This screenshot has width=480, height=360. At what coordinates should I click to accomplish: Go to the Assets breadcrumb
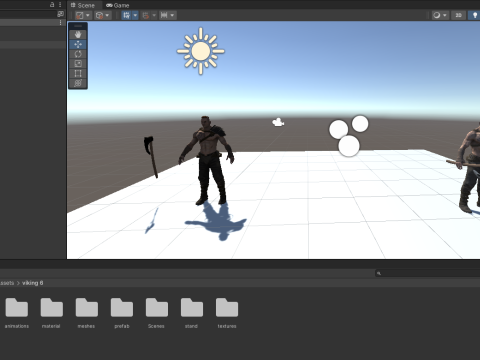[x=7, y=283]
